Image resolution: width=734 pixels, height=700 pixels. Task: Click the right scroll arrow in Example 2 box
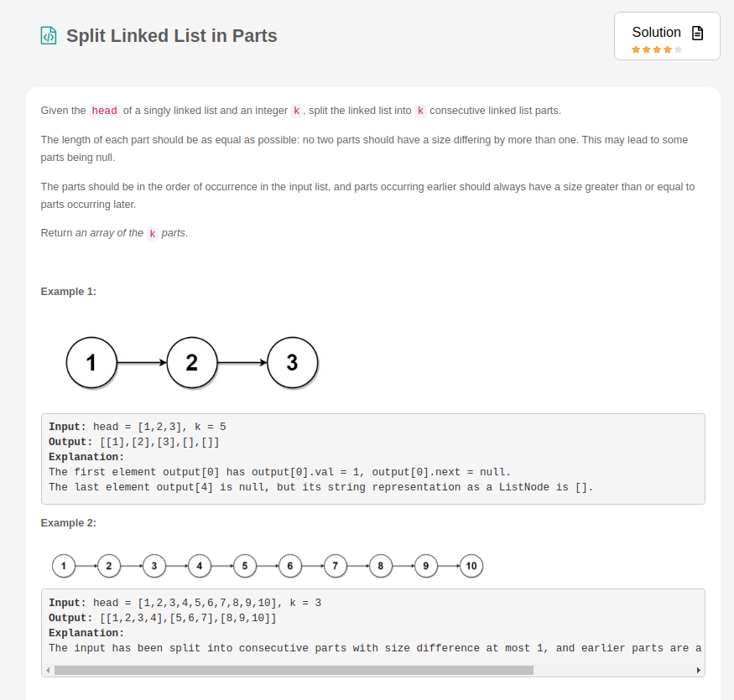(699, 670)
